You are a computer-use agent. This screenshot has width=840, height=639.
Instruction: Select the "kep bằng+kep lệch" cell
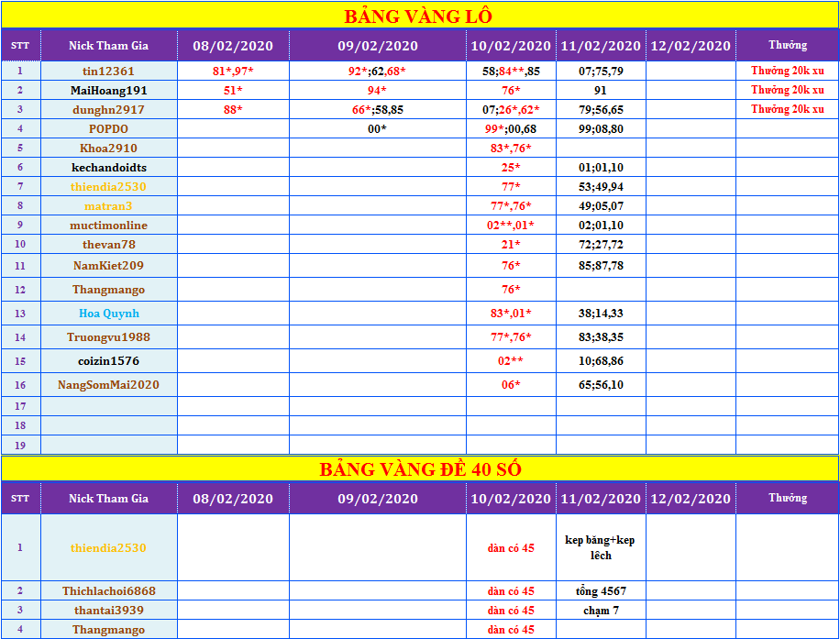pyautogui.click(x=600, y=547)
